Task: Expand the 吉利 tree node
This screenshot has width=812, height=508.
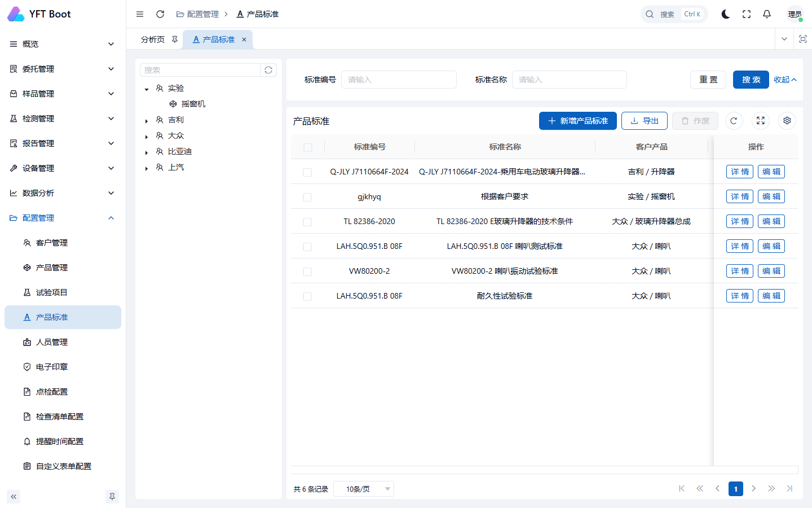Action: pyautogui.click(x=147, y=121)
